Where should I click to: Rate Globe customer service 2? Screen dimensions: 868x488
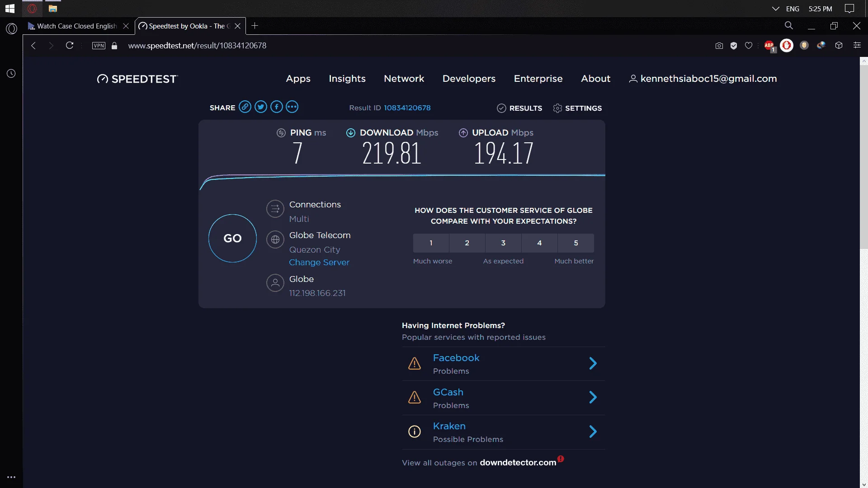(467, 243)
